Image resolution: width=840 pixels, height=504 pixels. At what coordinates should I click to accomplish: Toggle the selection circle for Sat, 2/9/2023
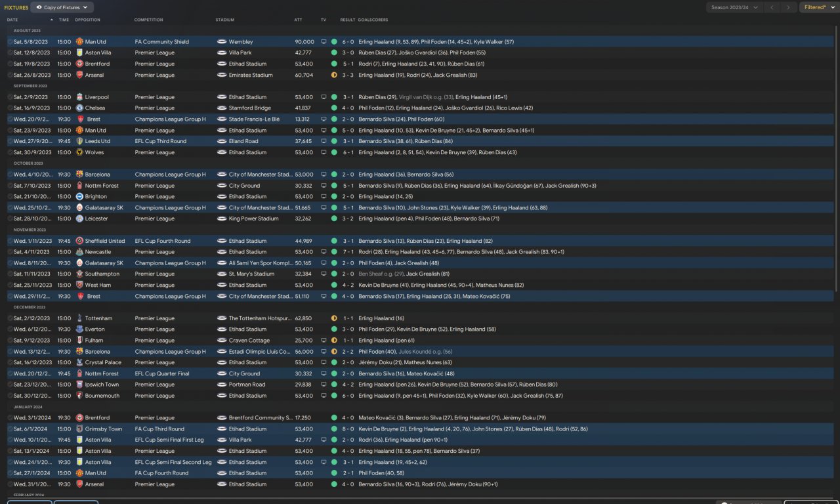pos(10,97)
